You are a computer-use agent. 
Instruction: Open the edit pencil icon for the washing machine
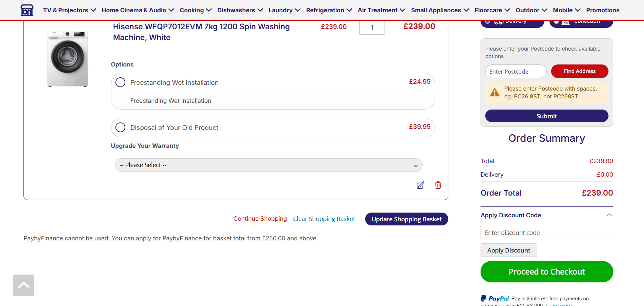click(x=420, y=185)
